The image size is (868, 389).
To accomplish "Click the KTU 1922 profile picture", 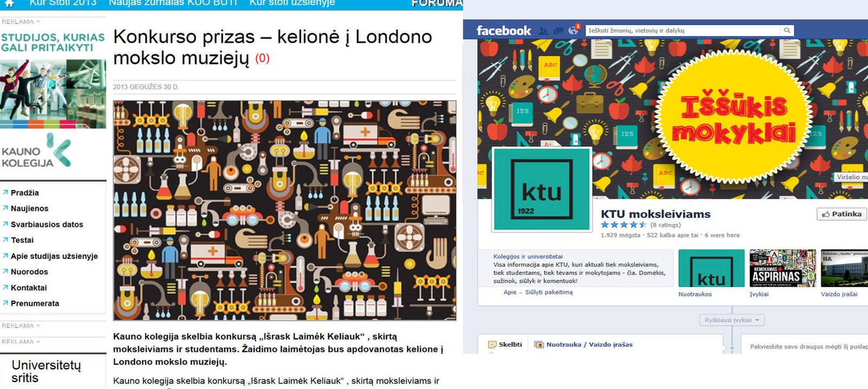I will [x=542, y=189].
